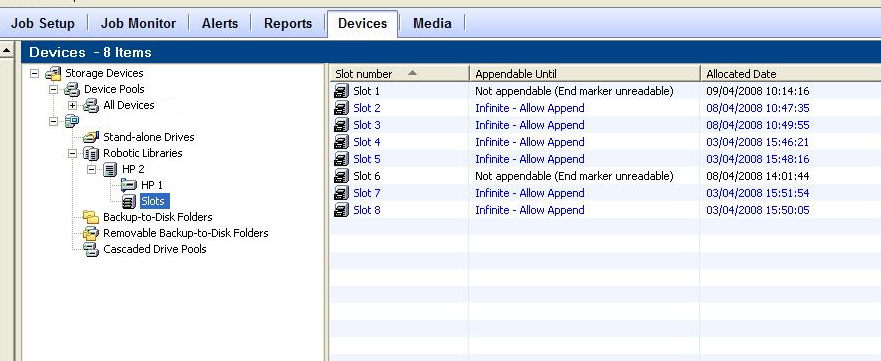Select the All Devices tree item
Image resolution: width=881 pixels, height=361 pixels.
pyautogui.click(x=129, y=105)
